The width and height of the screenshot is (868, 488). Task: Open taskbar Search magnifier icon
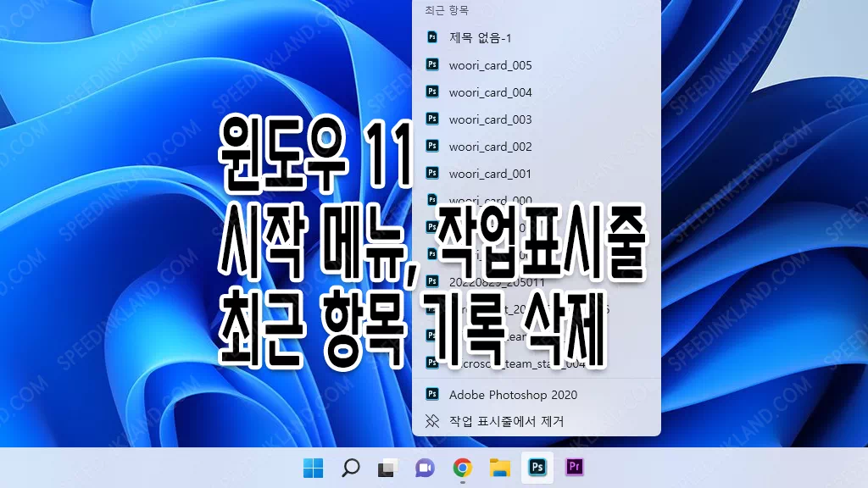(x=350, y=468)
